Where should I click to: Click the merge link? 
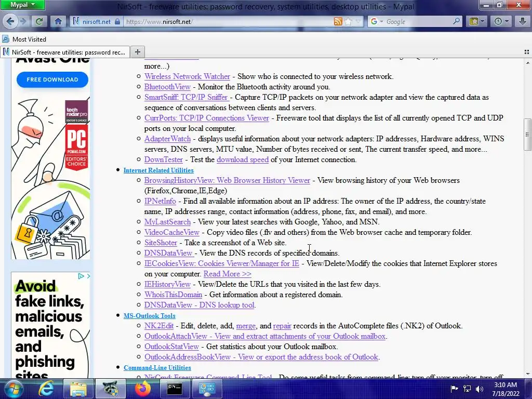pos(246,326)
